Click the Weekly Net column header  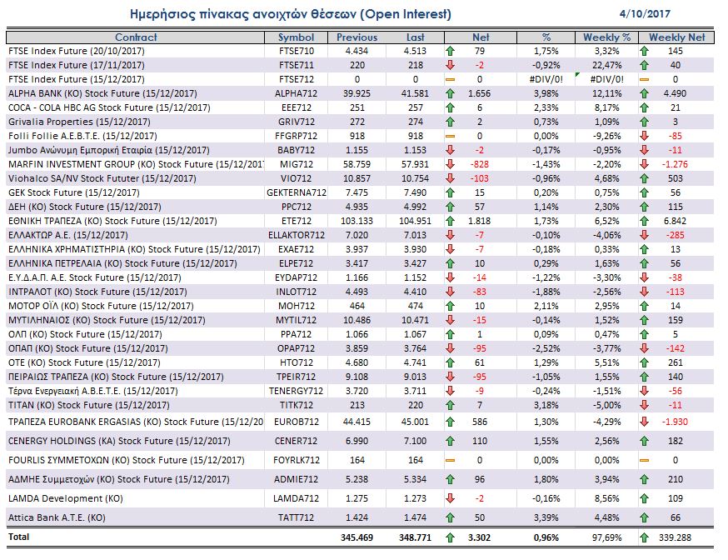point(676,37)
